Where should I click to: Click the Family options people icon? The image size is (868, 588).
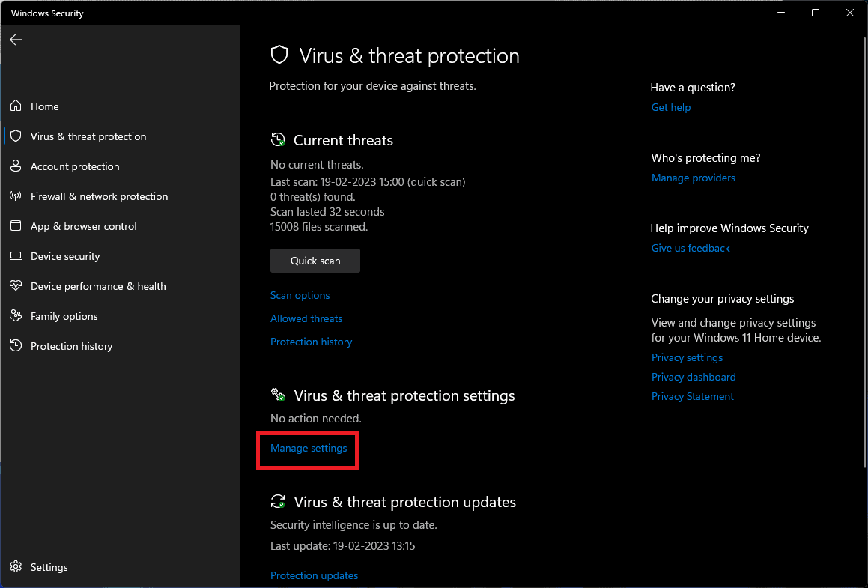click(x=16, y=316)
